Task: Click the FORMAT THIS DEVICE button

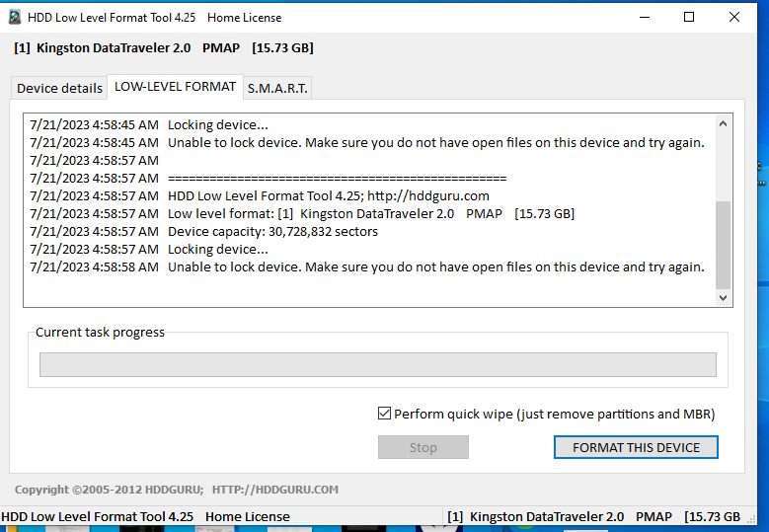Action: (636, 447)
